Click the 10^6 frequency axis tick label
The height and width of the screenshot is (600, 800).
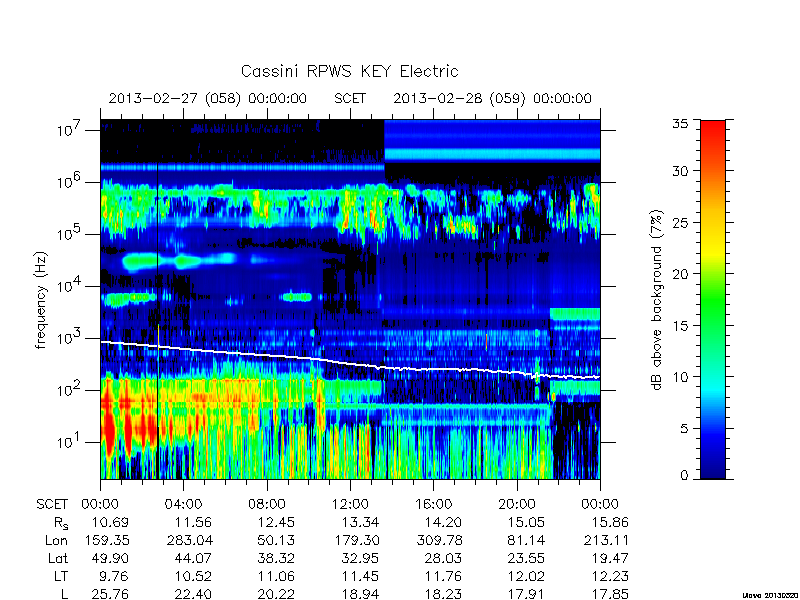(x=68, y=181)
